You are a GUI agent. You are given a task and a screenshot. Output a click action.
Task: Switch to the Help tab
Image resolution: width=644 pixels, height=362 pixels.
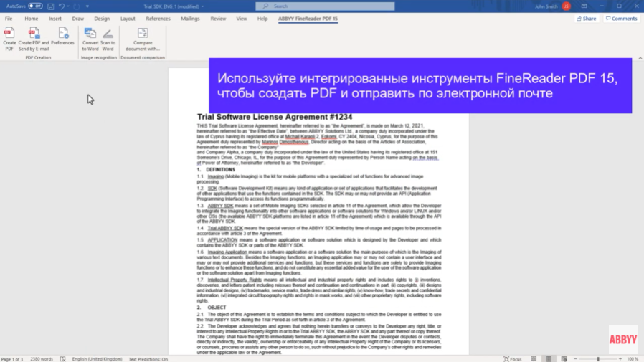pyautogui.click(x=262, y=19)
